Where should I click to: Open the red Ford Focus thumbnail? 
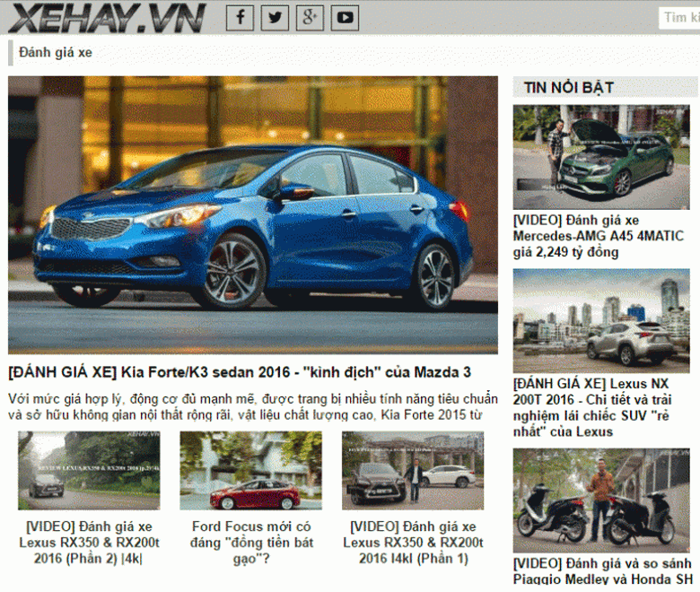250,470
